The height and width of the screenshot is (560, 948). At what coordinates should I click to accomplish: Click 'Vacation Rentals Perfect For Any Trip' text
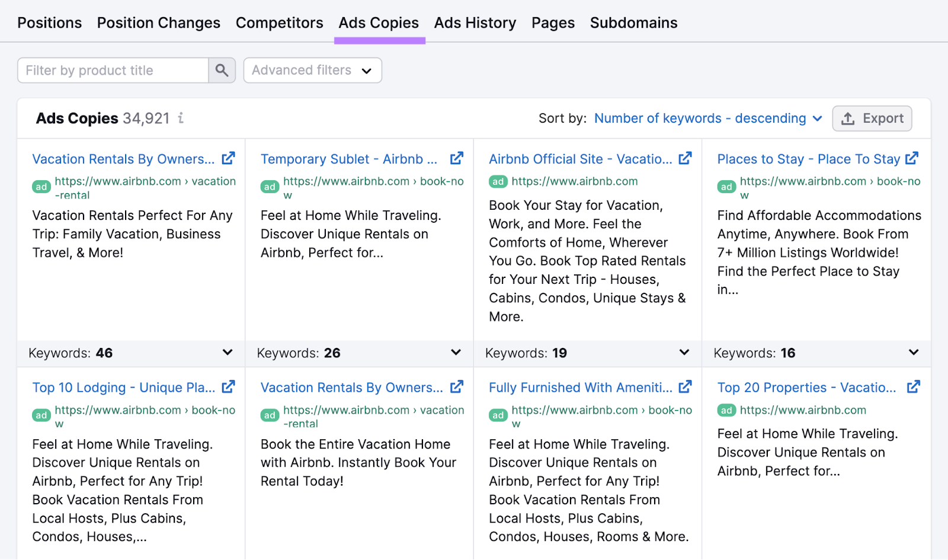tap(133, 234)
